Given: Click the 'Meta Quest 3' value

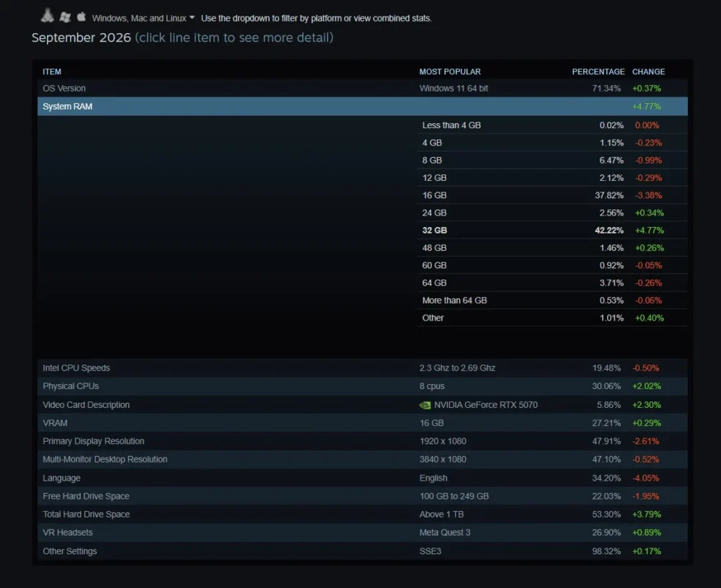Looking at the screenshot, I should pyautogui.click(x=445, y=533).
